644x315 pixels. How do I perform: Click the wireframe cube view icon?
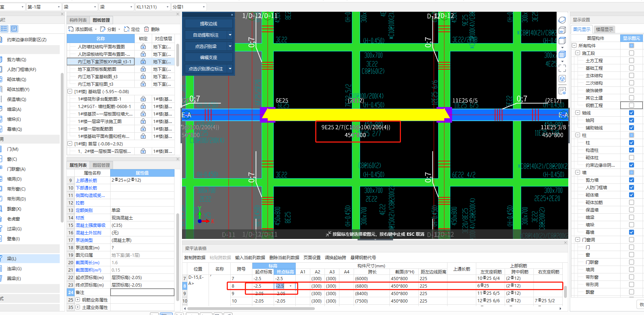[562, 41]
